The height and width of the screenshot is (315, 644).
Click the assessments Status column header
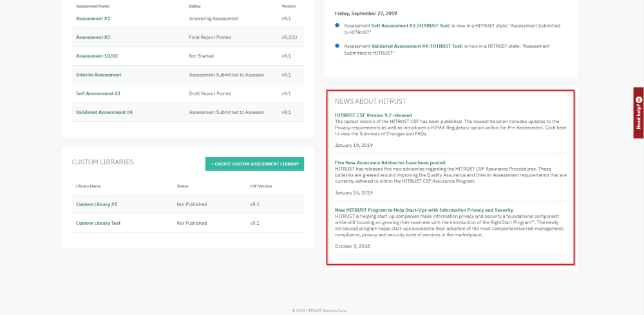194,6
